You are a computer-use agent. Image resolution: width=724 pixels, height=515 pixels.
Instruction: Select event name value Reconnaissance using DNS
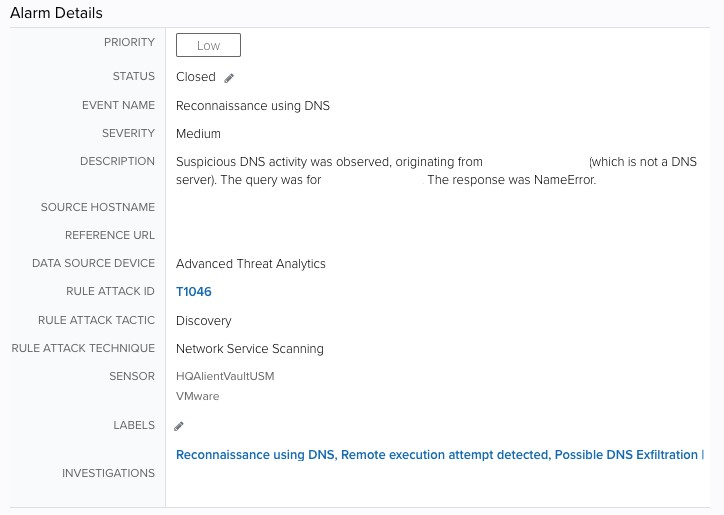[x=253, y=106]
